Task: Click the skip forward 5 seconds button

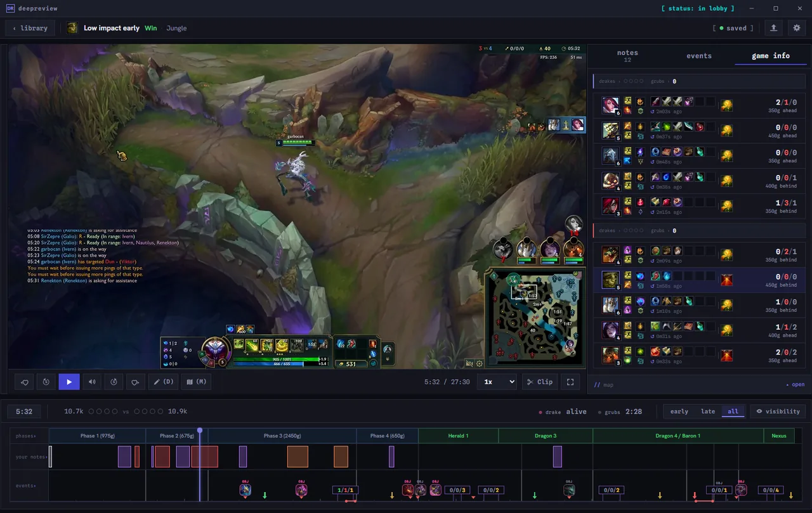Action: [x=114, y=382]
